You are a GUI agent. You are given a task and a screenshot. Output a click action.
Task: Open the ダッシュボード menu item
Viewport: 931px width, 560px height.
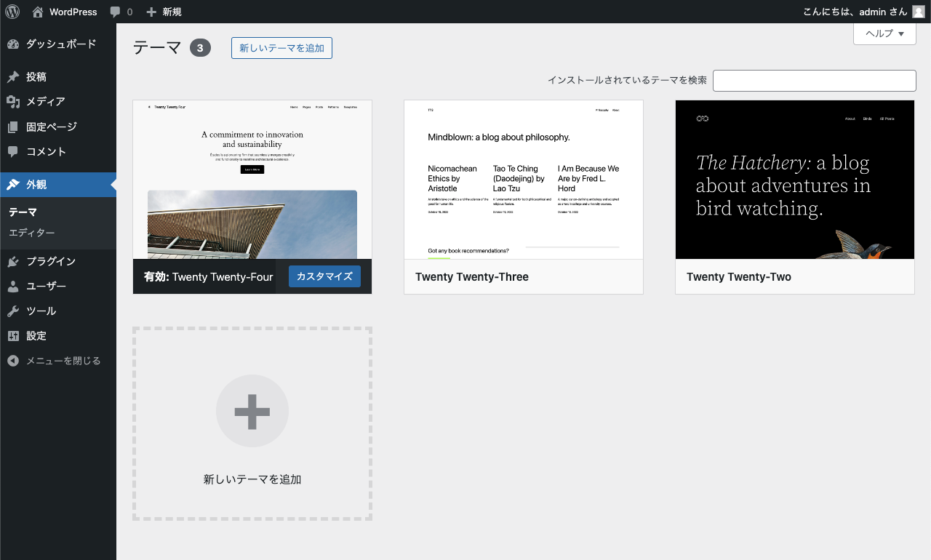58,44
